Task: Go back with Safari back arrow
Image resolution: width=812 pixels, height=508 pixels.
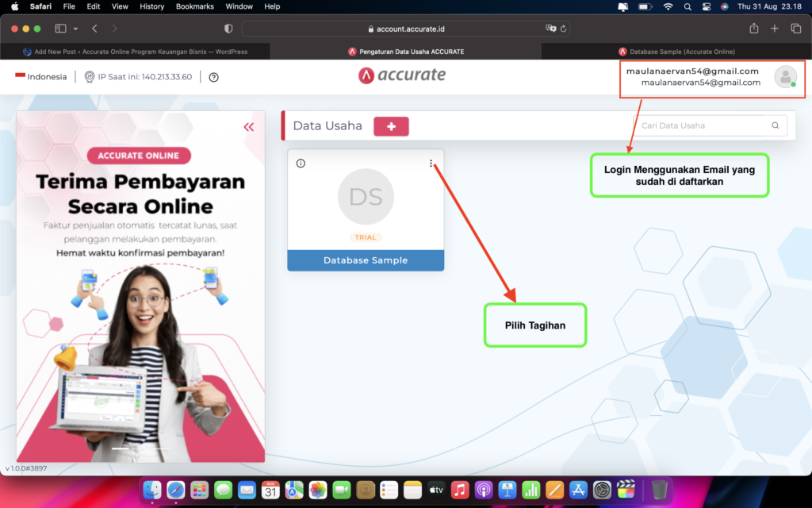Action: [95, 29]
